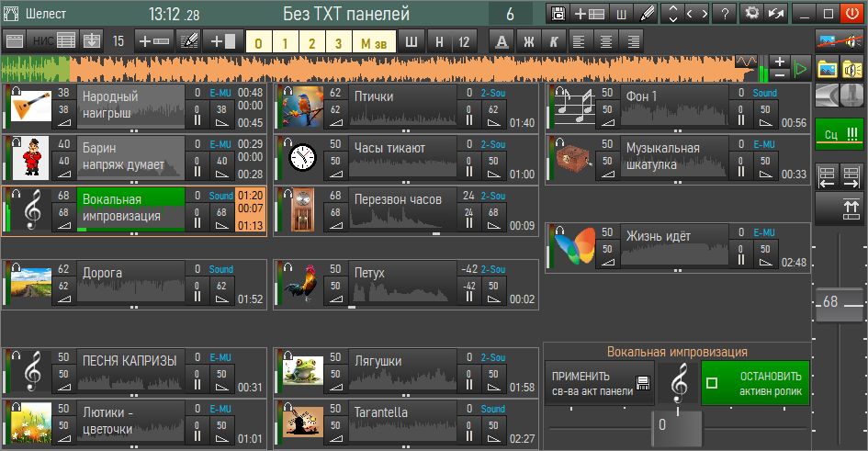Screen dimensions: 868x451
Task: Click the Н button in the toolbar
Action: (x=439, y=41)
